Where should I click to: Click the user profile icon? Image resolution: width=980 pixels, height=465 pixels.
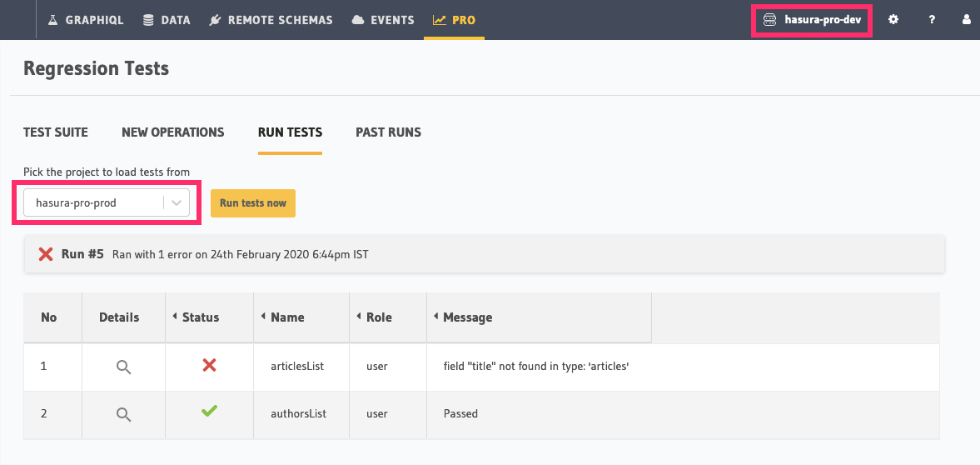coord(967,19)
